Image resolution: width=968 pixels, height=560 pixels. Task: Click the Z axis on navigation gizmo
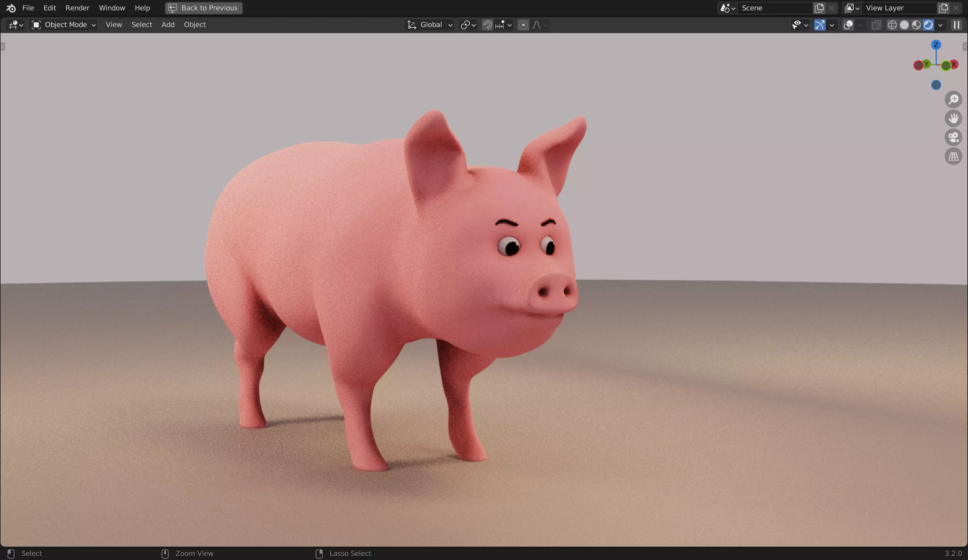pos(936,45)
